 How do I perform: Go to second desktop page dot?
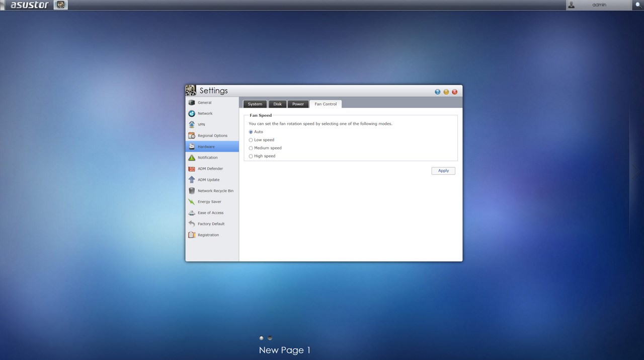[x=270, y=338]
